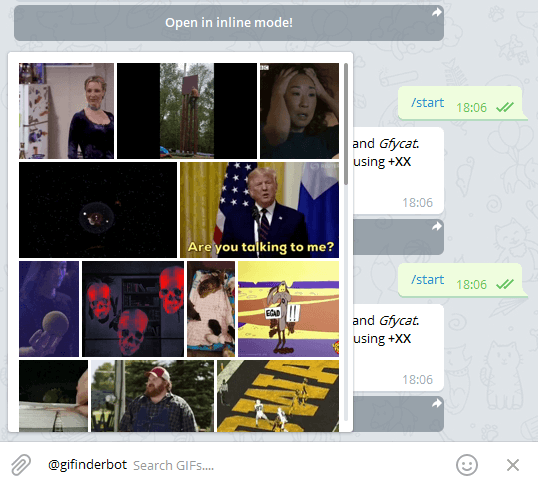Select the bearded man in red cap GIF
The height and width of the screenshot is (486, 538).
pyautogui.click(x=152, y=396)
